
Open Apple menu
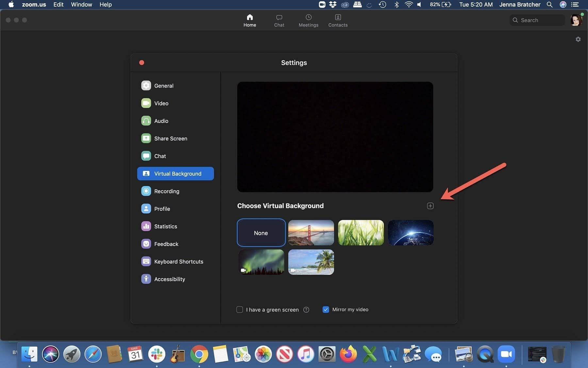(11, 5)
